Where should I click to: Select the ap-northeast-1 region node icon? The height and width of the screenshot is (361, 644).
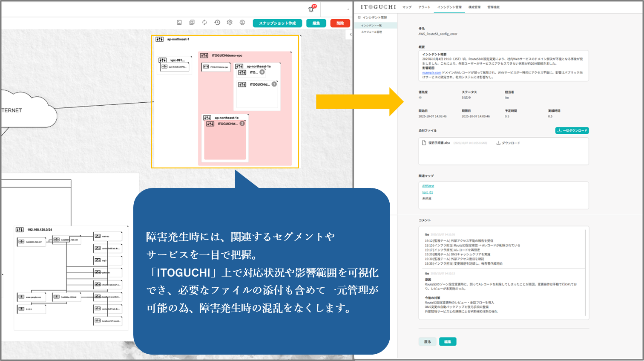click(x=160, y=39)
